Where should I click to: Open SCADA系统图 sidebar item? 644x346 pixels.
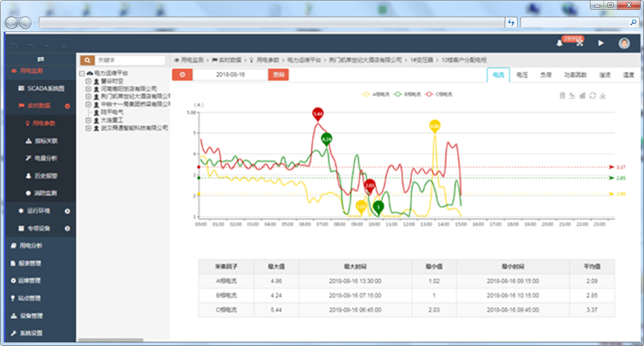40,89
